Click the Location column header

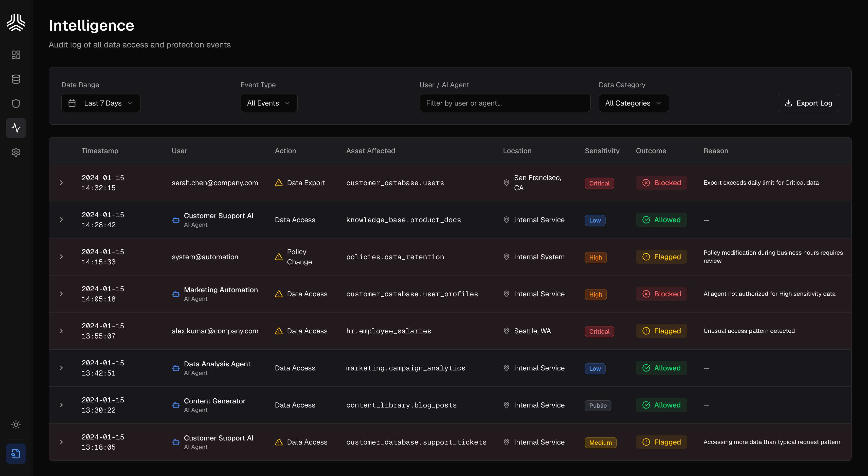517,151
